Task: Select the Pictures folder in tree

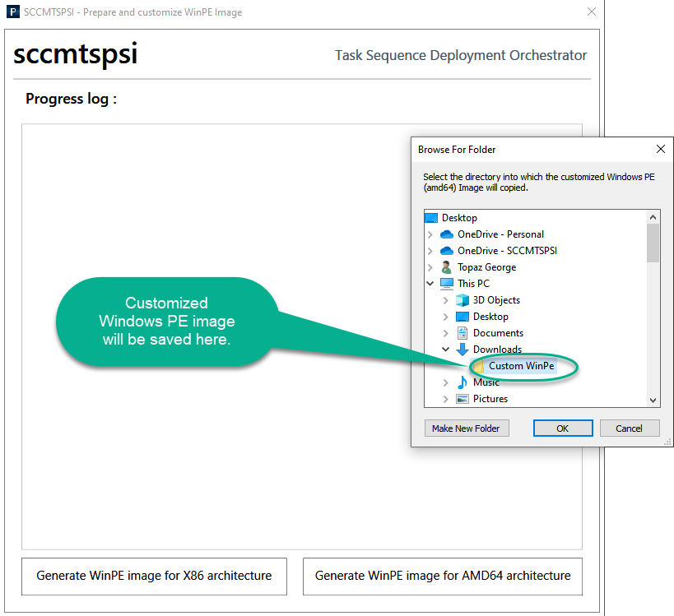Action: 490,399
